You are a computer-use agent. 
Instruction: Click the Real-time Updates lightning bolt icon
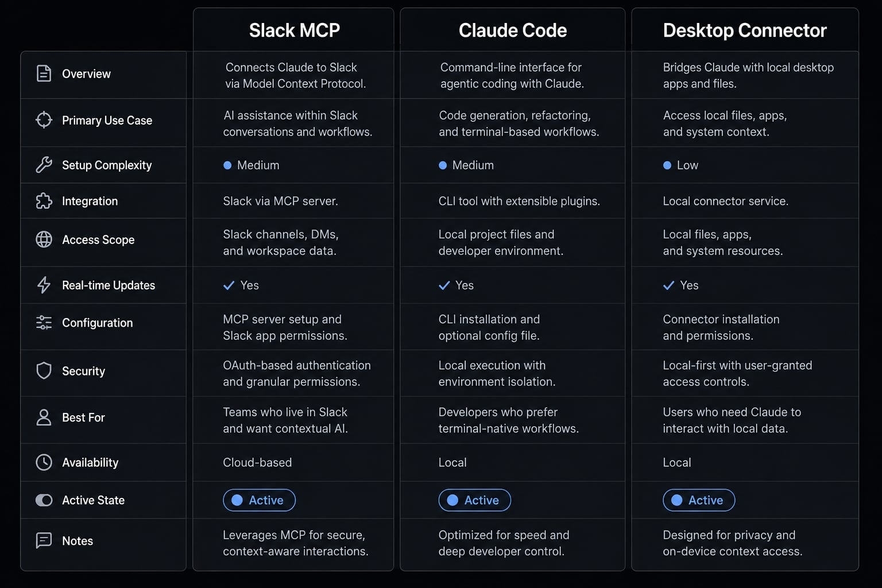[44, 285]
